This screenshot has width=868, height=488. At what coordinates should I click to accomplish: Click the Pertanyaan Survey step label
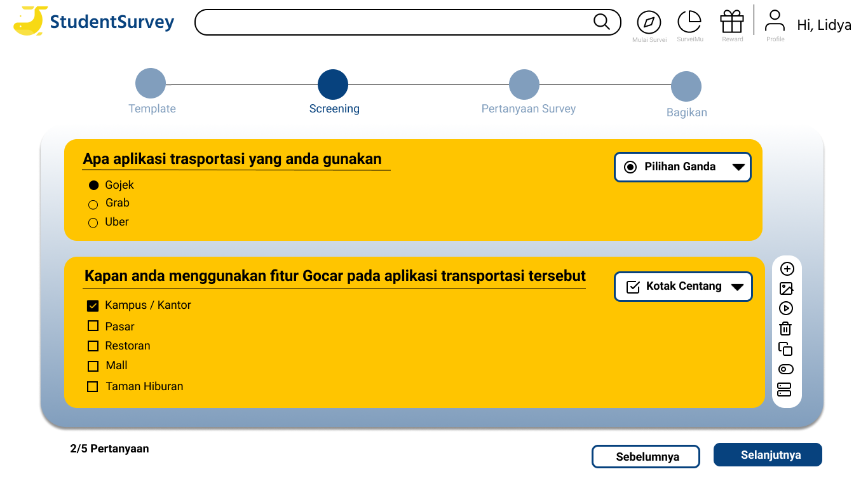529,109
